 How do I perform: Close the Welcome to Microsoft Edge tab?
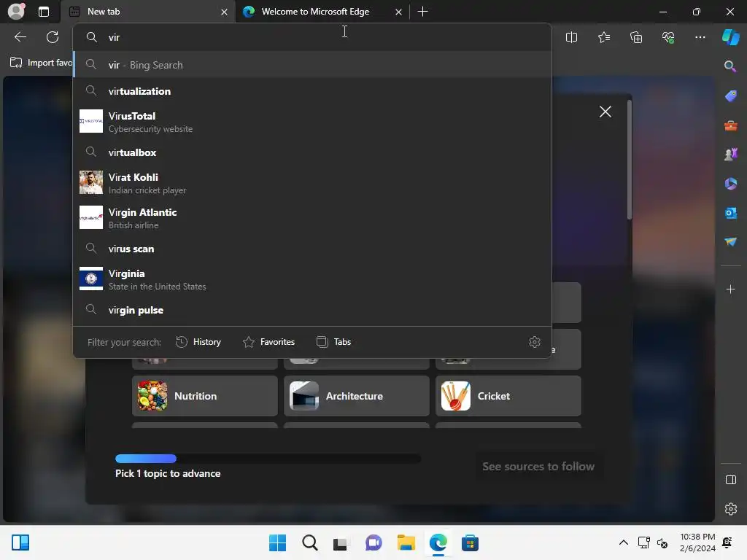(x=398, y=12)
